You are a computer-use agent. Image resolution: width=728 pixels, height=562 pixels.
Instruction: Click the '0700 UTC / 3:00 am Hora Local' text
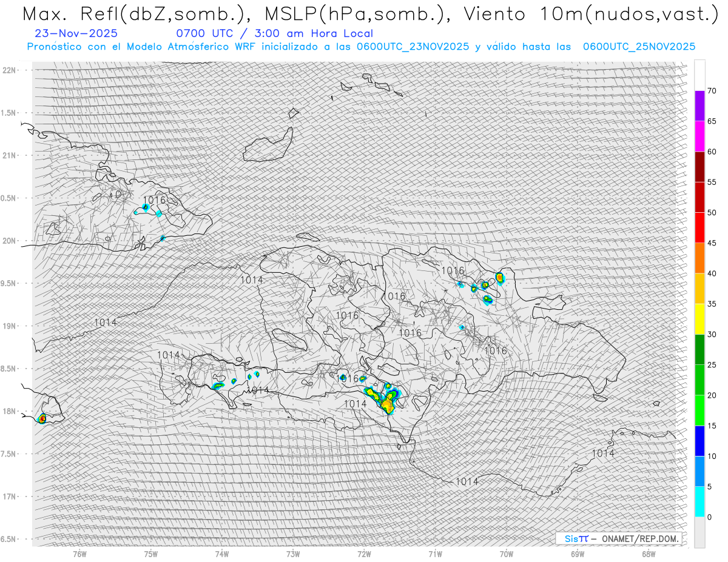tap(274, 33)
